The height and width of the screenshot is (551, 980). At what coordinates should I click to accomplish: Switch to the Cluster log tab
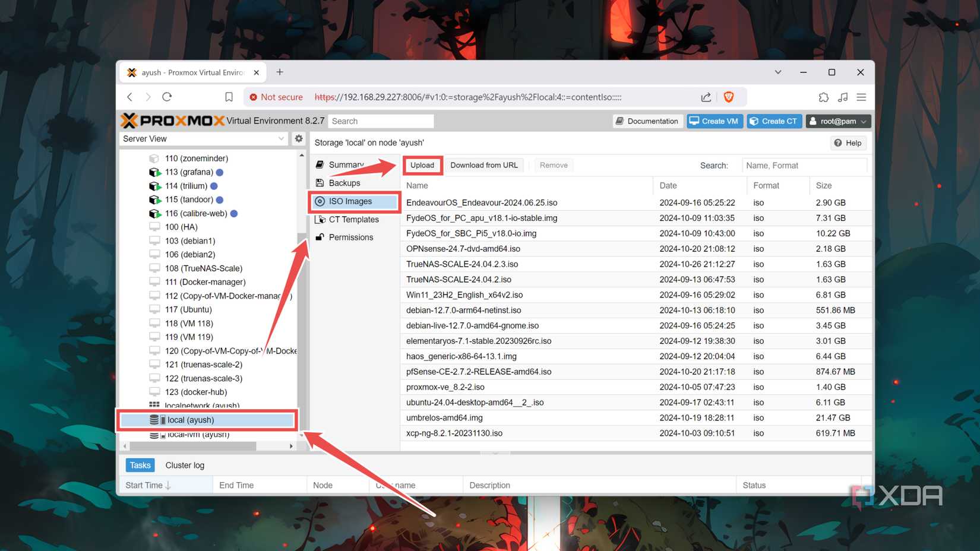click(184, 465)
